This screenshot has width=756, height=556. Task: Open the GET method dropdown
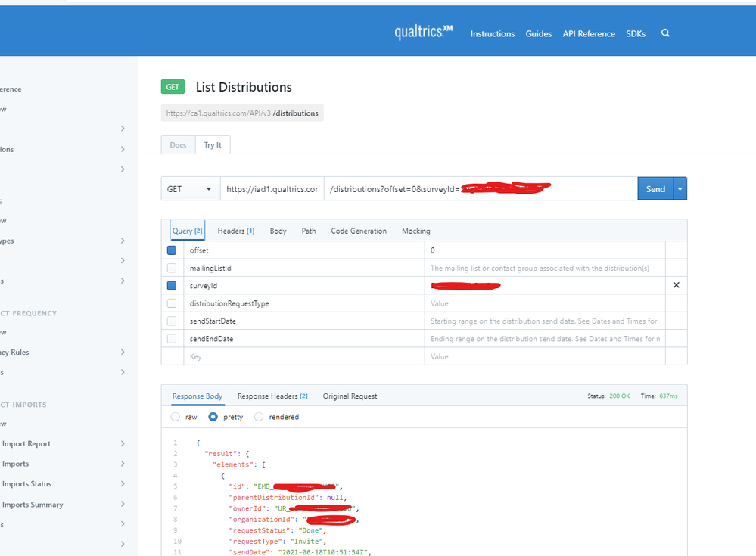191,189
